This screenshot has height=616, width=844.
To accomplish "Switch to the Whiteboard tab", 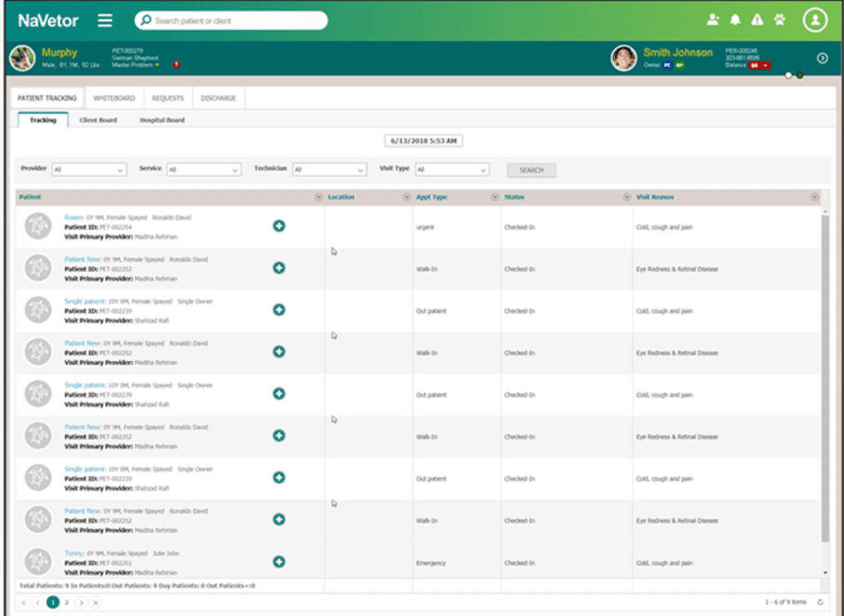I will point(114,98).
